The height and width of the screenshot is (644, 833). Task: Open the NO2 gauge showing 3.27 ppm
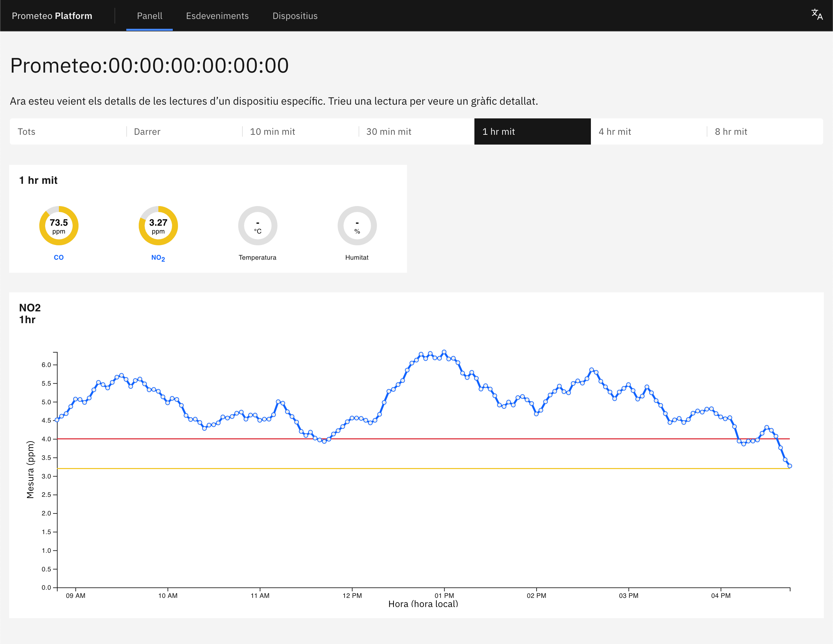158,226
